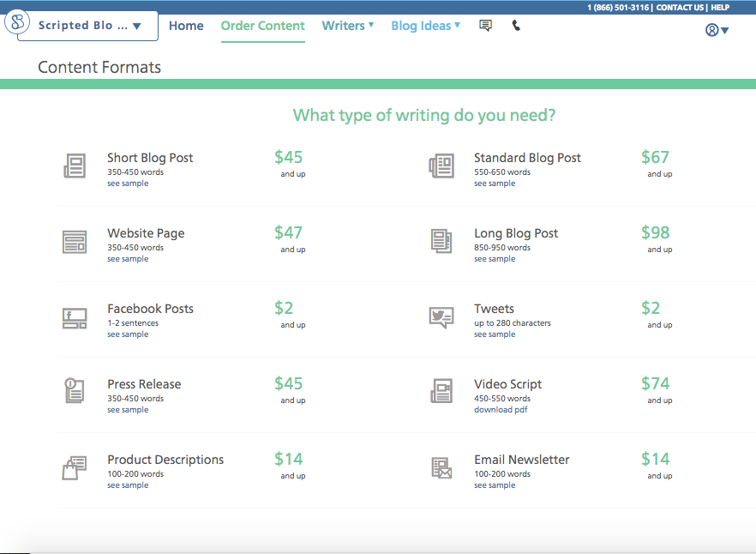
Task: Click the phone call icon
Action: [516, 26]
